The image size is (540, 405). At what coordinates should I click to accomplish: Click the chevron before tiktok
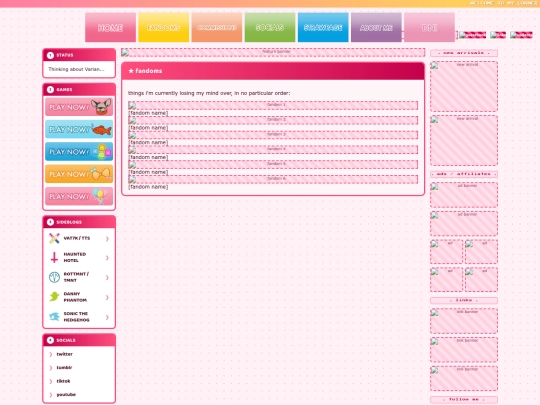pos(51,381)
